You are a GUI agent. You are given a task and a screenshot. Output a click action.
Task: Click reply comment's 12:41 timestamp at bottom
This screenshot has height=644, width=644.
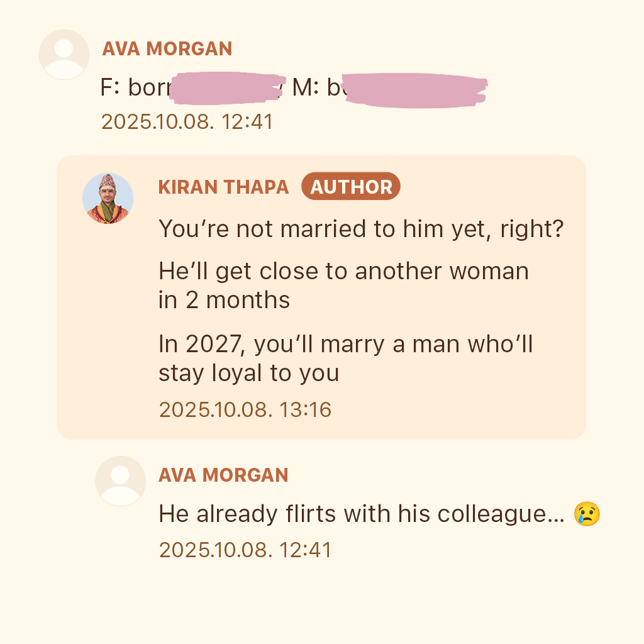coord(245,550)
